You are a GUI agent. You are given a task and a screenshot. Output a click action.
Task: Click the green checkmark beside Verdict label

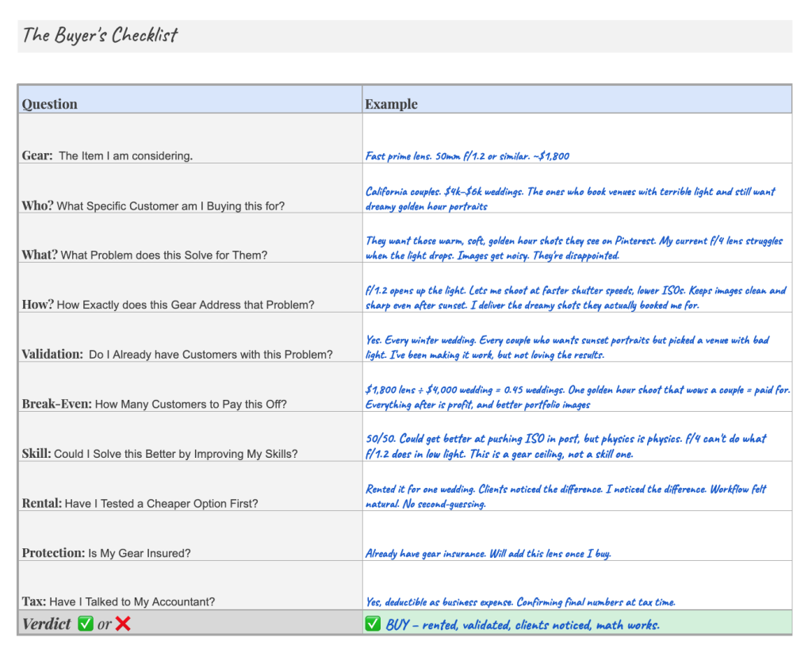86,624
